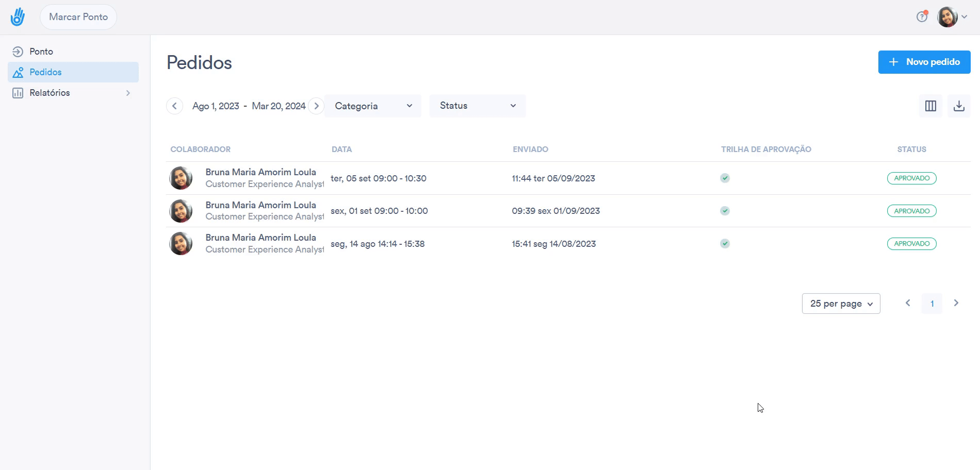Click approval checkmark for 01 set request
980x470 pixels.
coord(725,211)
